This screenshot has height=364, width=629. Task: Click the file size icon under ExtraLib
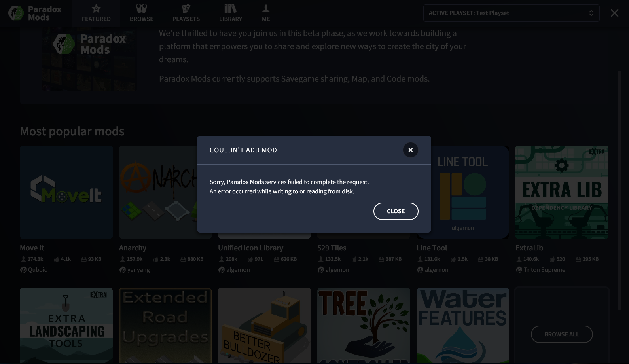pos(578,259)
